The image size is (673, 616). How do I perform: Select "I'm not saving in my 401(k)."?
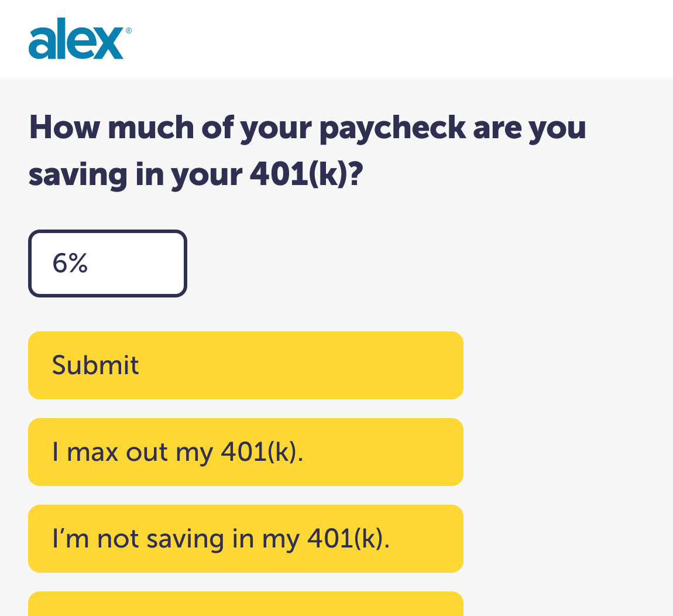tap(246, 539)
